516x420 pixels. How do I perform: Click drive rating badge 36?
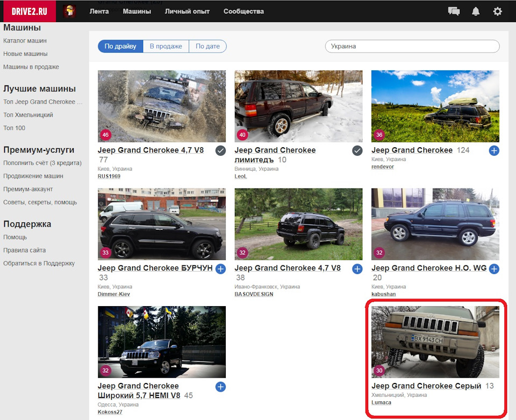[379, 135]
